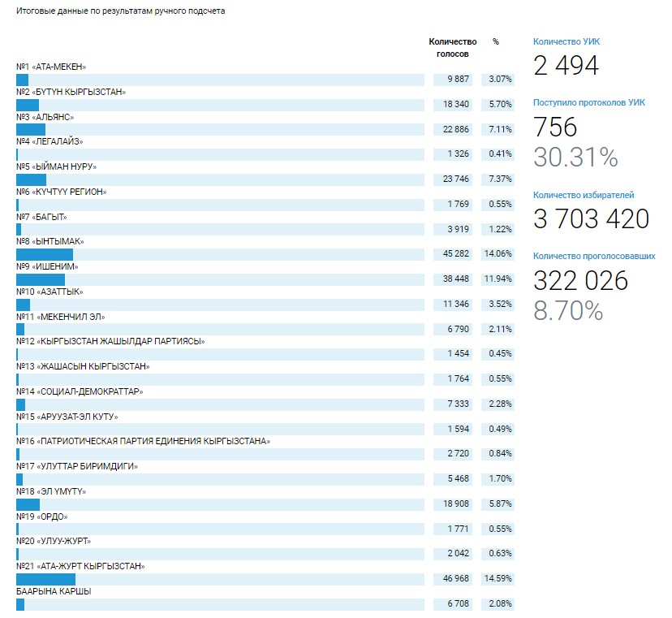The image size is (672, 618).
Task: Click the blue progress bar under №8 «ЫНТЫМАК»
Action: tap(45, 254)
